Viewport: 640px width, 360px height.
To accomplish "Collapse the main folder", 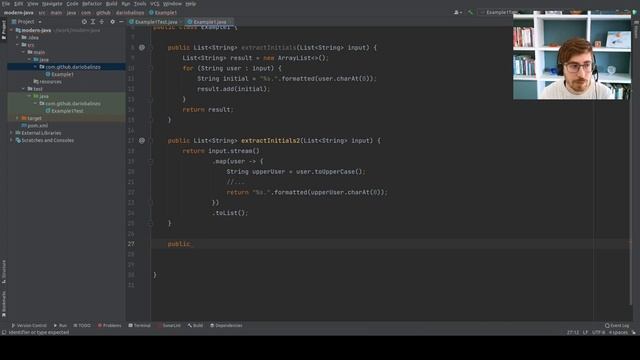I will click(x=24, y=52).
